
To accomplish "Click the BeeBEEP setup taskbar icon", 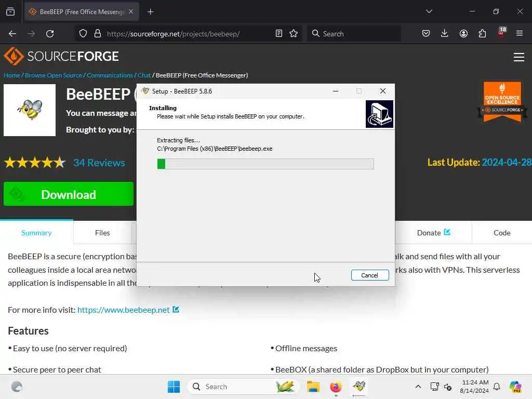I will [x=358, y=387].
